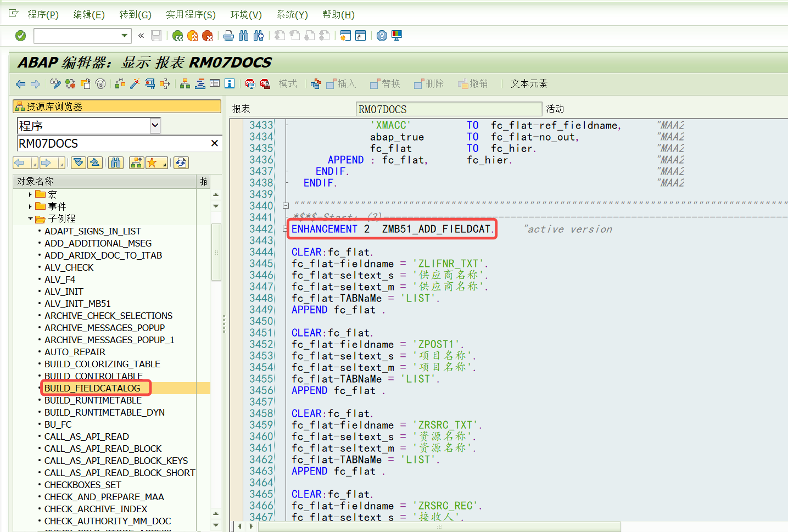
Task: Click the binoculars find icon in the repository browser
Action: click(115, 163)
